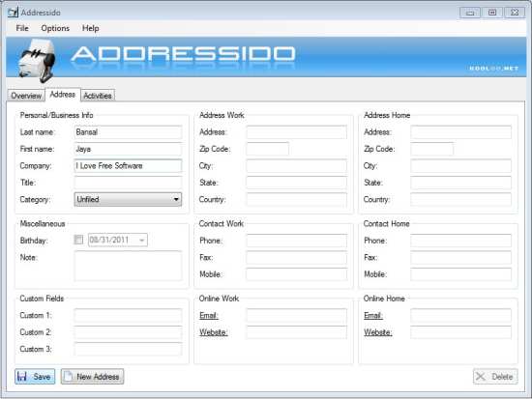Click the Address Home City field
Image resolution: width=532 pixels, height=399 pixels.
[460, 166]
